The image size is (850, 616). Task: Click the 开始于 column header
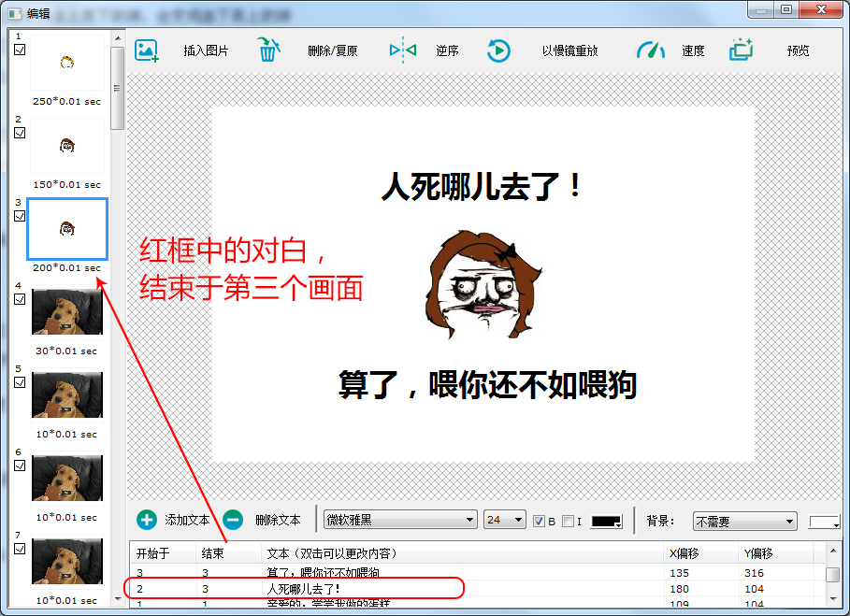tap(163, 553)
